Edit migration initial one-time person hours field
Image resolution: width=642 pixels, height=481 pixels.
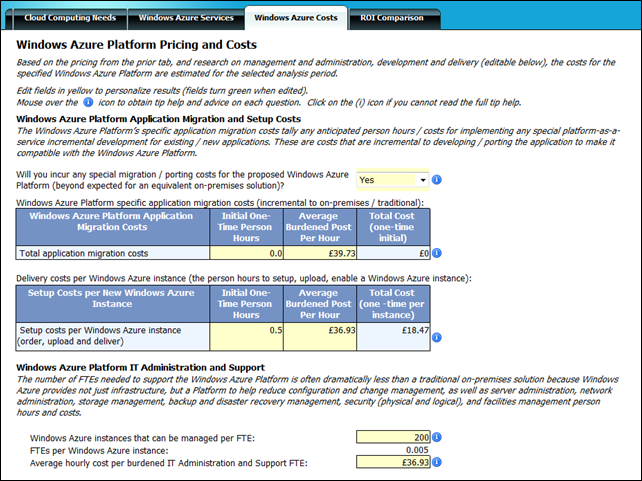[x=246, y=253]
